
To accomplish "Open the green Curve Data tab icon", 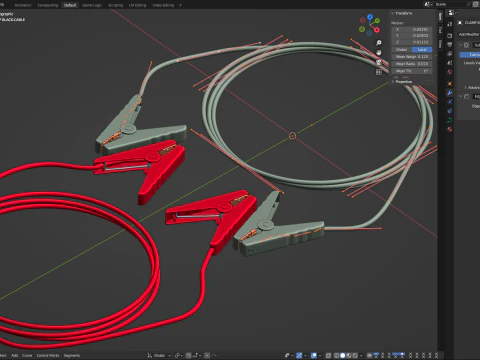I will pyautogui.click(x=450, y=120).
